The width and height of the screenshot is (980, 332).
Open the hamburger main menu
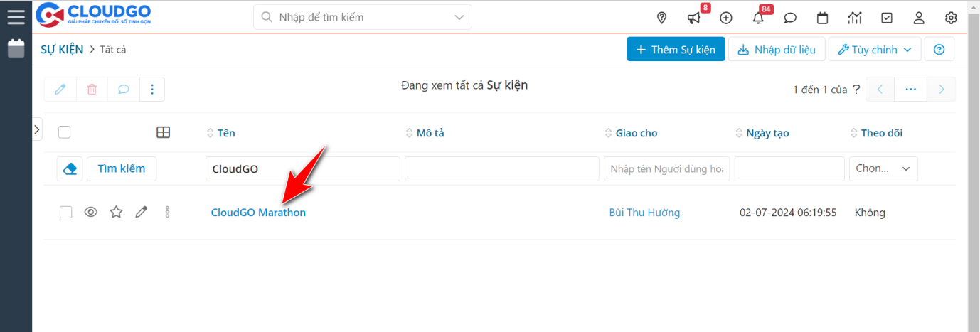16,17
